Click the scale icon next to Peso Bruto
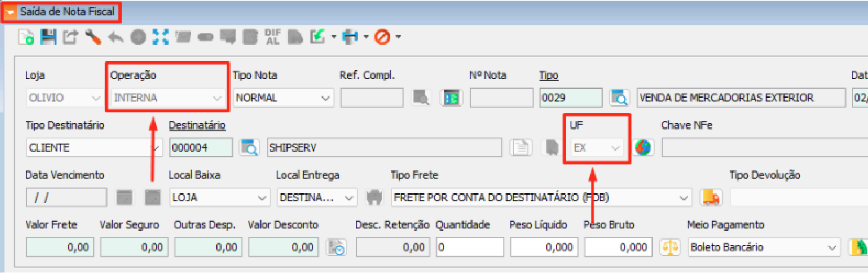 pyautogui.click(x=670, y=247)
